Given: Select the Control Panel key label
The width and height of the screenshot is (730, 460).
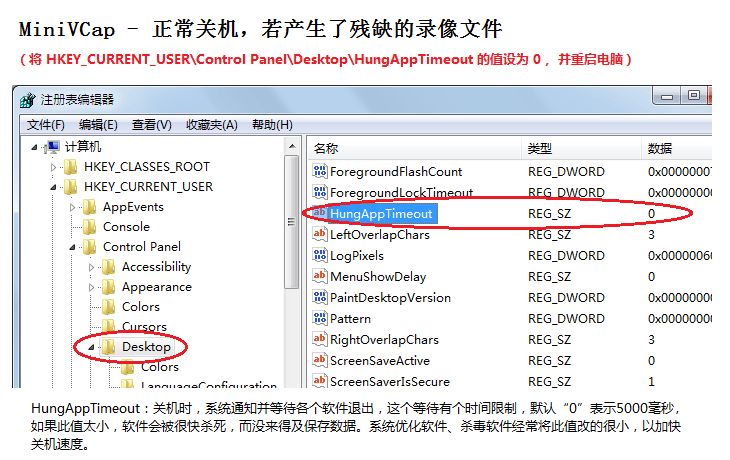Looking at the screenshot, I should (x=142, y=247).
